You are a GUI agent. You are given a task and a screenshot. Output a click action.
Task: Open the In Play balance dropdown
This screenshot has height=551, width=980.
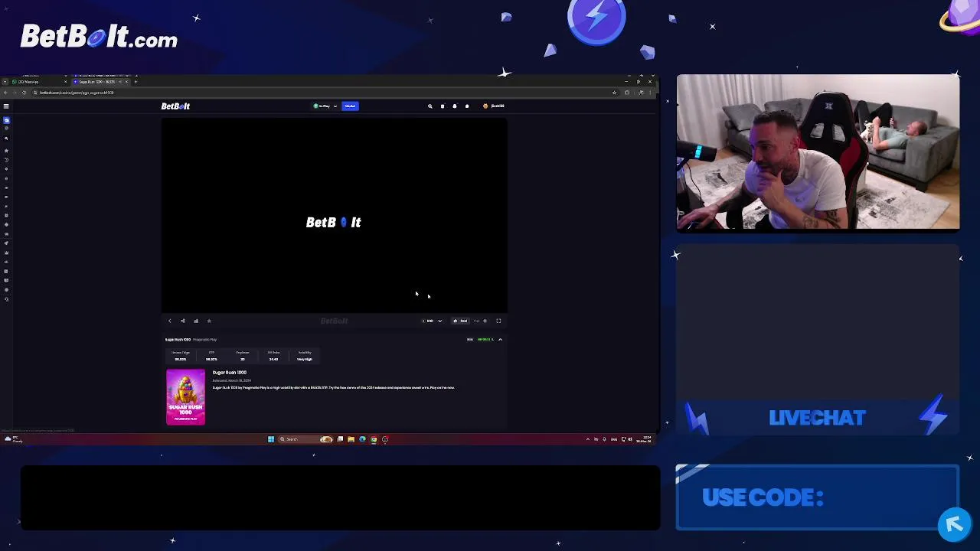(325, 106)
